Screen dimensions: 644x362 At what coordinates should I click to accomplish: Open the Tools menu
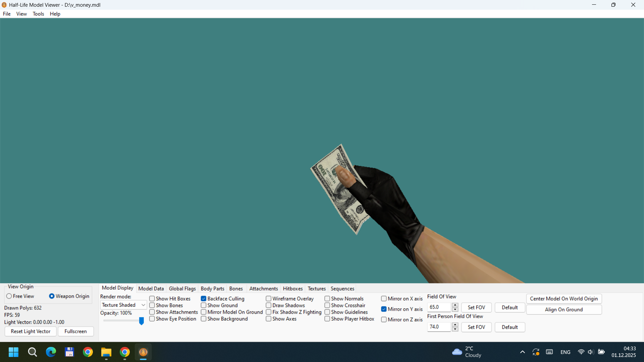click(38, 14)
